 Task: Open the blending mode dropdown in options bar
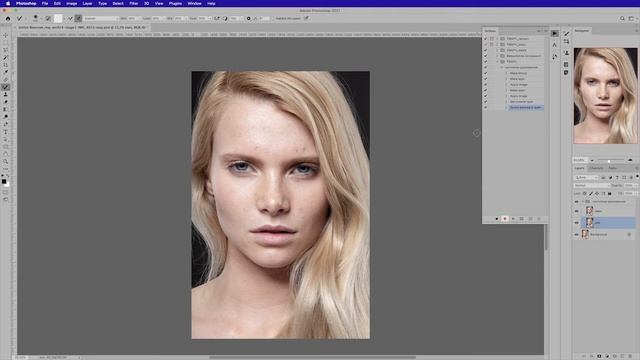(x=101, y=18)
